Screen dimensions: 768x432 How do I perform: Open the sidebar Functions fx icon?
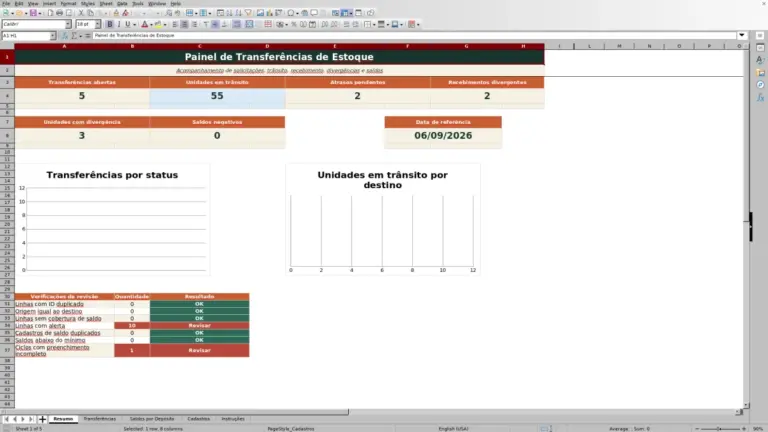pos(760,97)
